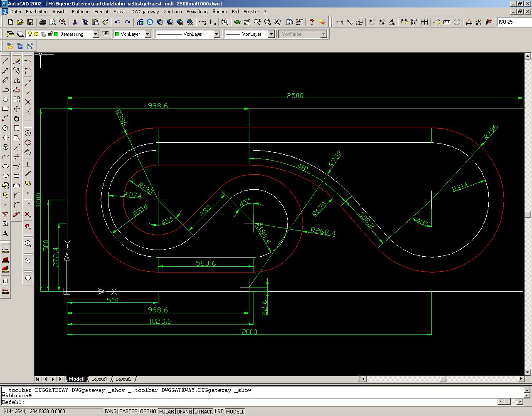The height and width of the screenshot is (416, 532).
Task: Click the Cut scissors icon
Action: (75, 22)
